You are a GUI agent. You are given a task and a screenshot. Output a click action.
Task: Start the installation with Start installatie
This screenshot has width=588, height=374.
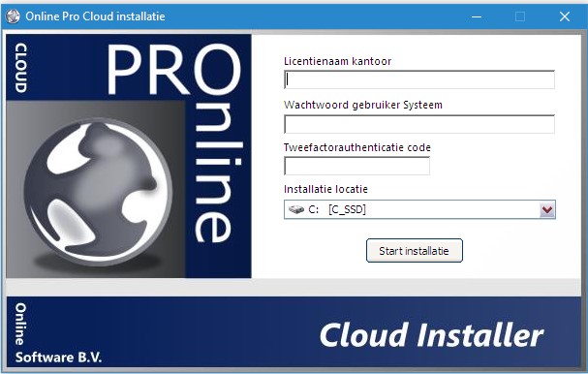point(415,251)
